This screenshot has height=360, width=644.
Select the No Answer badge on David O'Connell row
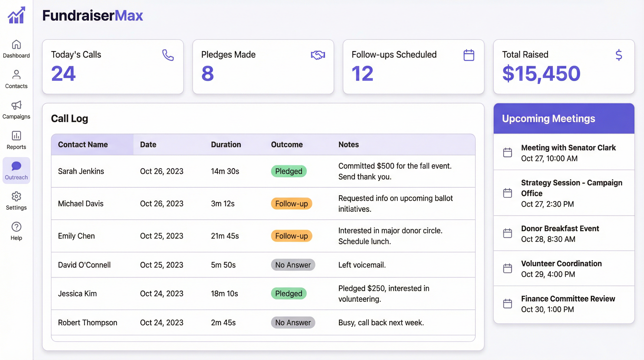pyautogui.click(x=293, y=265)
